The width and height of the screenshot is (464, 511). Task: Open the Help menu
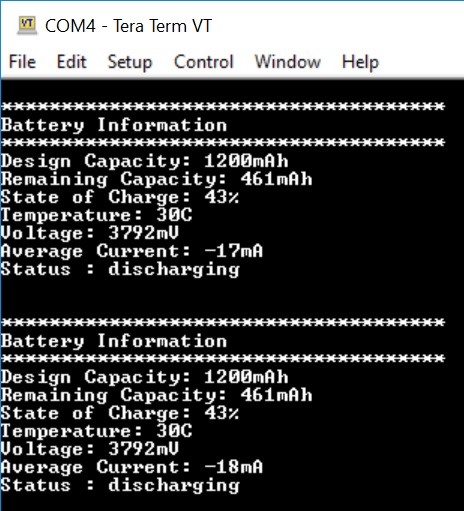point(360,62)
